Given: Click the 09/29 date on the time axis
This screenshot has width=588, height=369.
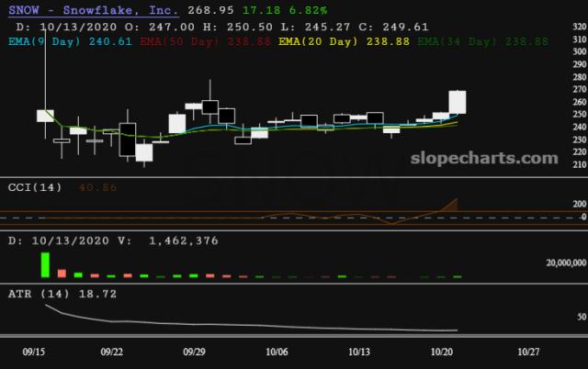Looking at the screenshot, I should click(194, 352).
